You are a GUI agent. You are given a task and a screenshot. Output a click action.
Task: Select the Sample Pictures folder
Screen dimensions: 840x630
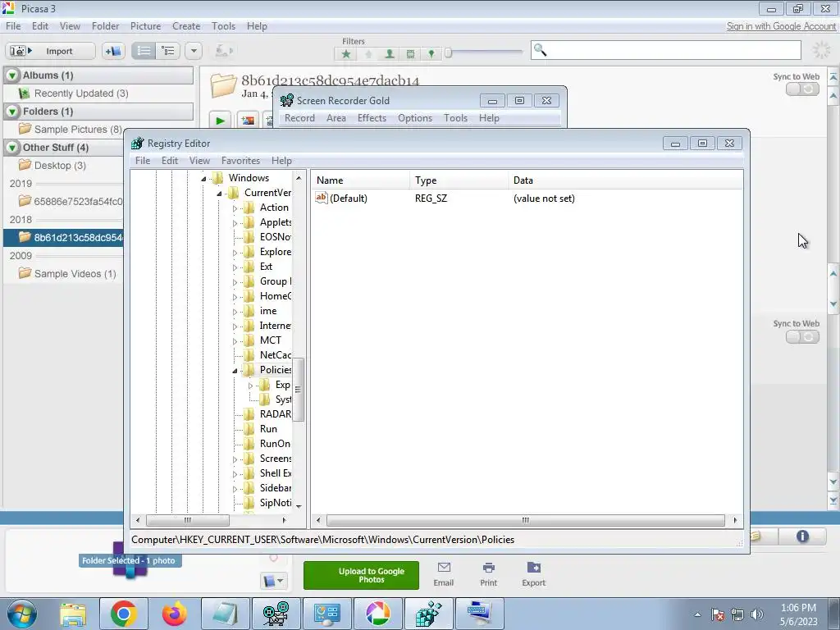tap(71, 129)
